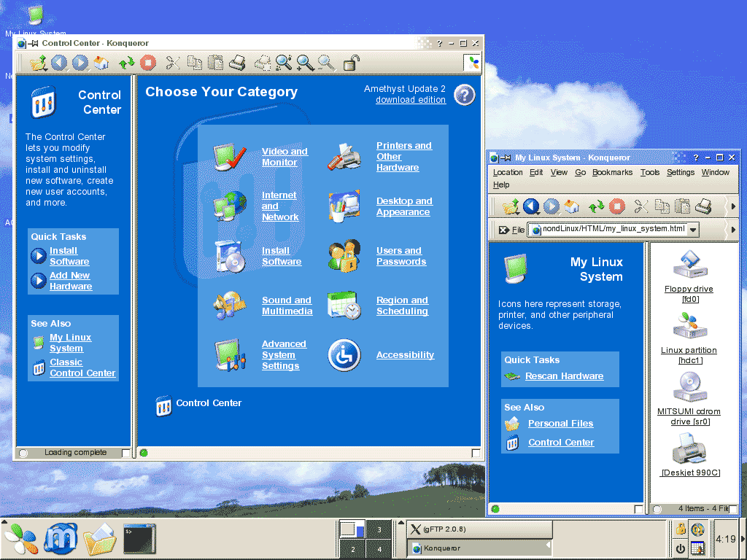The image size is (747, 560).
Task: Open the location URL dropdown arrow
Action: (x=693, y=230)
